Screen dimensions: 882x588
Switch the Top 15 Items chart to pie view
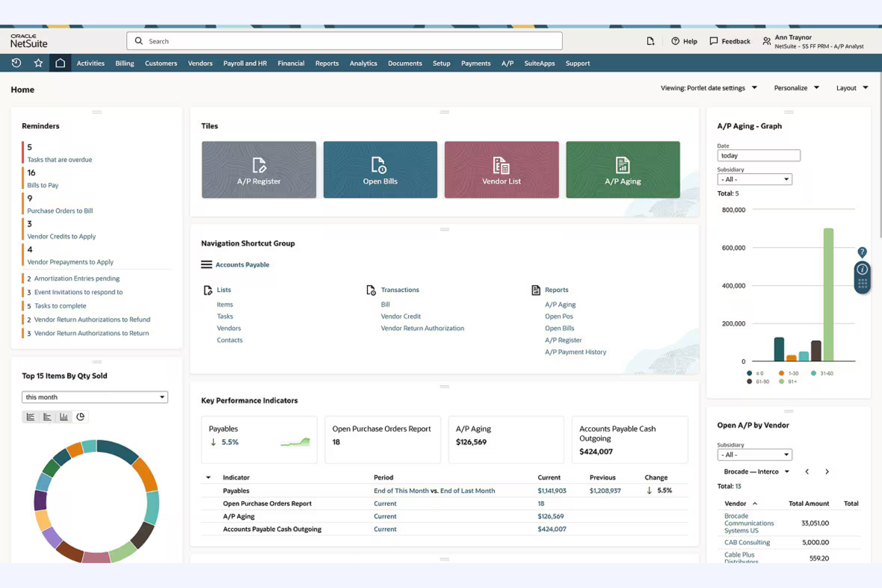pos(80,416)
